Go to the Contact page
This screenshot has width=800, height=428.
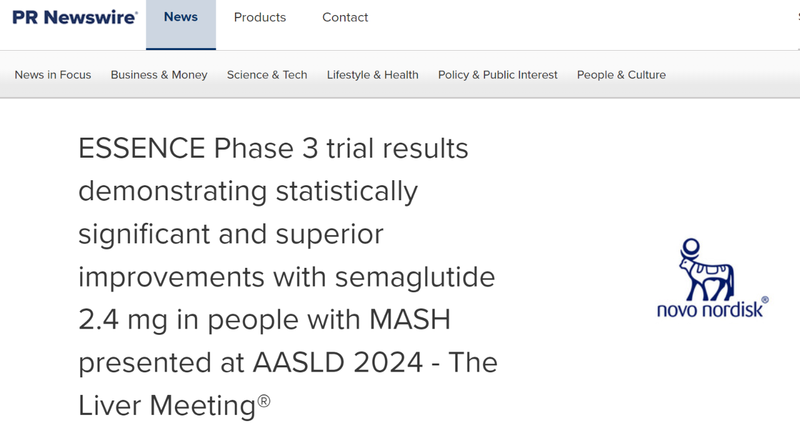pyautogui.click(x=345, y=17)
